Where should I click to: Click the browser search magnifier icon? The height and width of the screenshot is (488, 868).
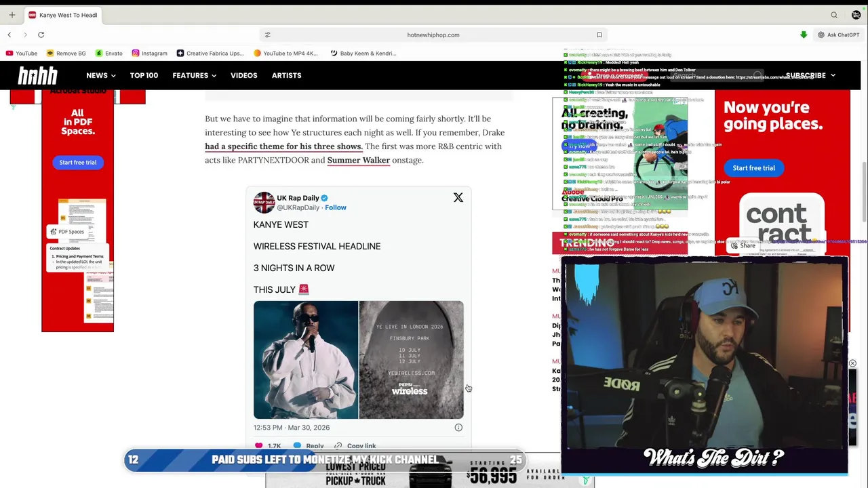point(834,15)
